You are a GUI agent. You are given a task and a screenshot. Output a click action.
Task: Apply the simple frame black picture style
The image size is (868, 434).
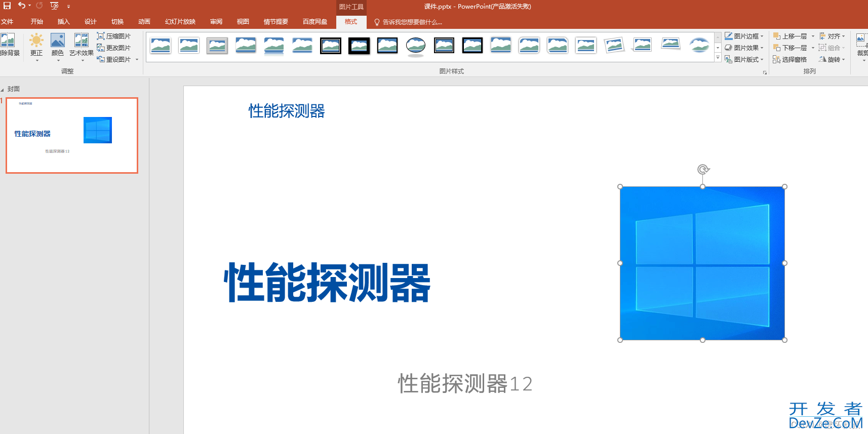(x=387, y=46)
